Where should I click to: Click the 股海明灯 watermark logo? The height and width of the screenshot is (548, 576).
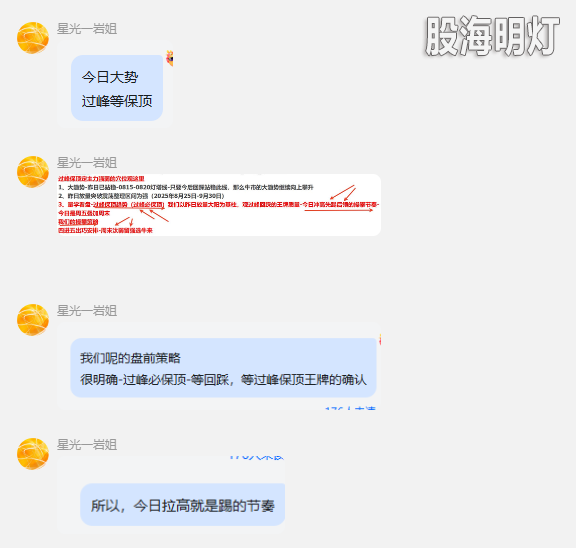[492, 36]
